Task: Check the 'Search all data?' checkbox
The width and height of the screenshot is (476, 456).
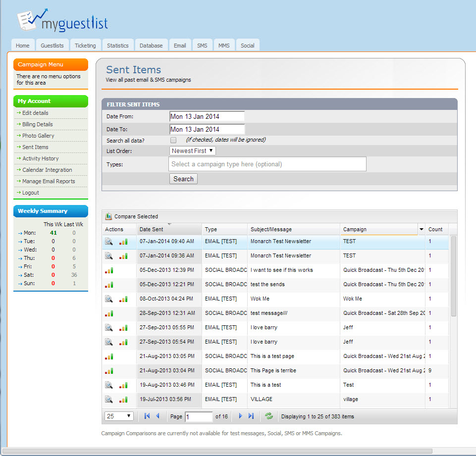Action: coord(173,140)
